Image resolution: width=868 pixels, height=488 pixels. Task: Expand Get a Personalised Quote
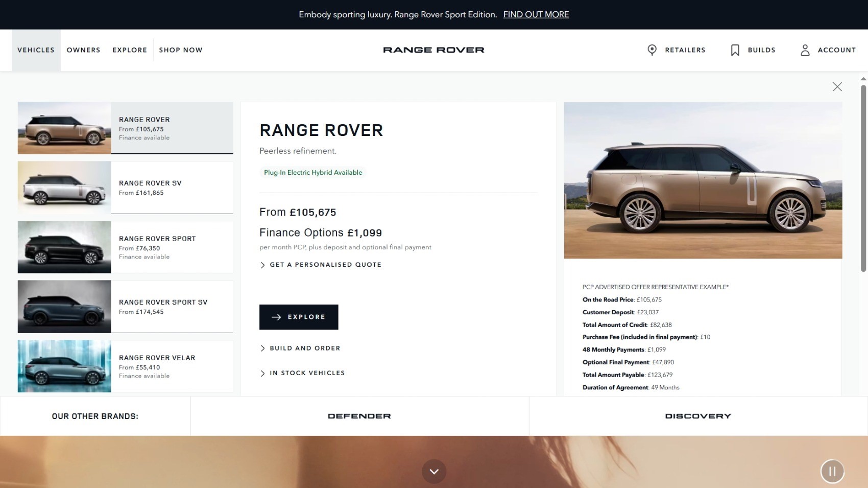point(325,265)
